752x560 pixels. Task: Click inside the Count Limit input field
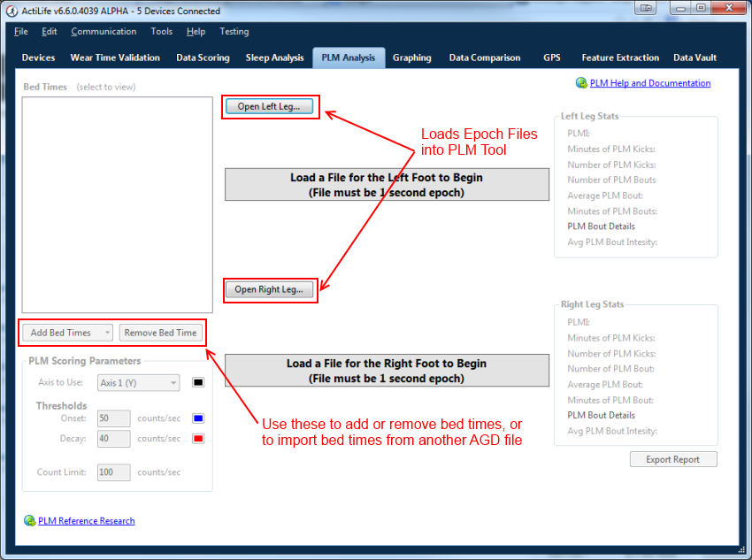tap(113, 472)
